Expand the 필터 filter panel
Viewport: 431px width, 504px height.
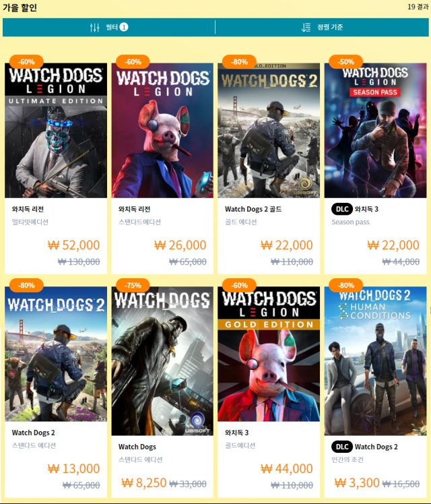pyautogui.click(x=109, y=28)
